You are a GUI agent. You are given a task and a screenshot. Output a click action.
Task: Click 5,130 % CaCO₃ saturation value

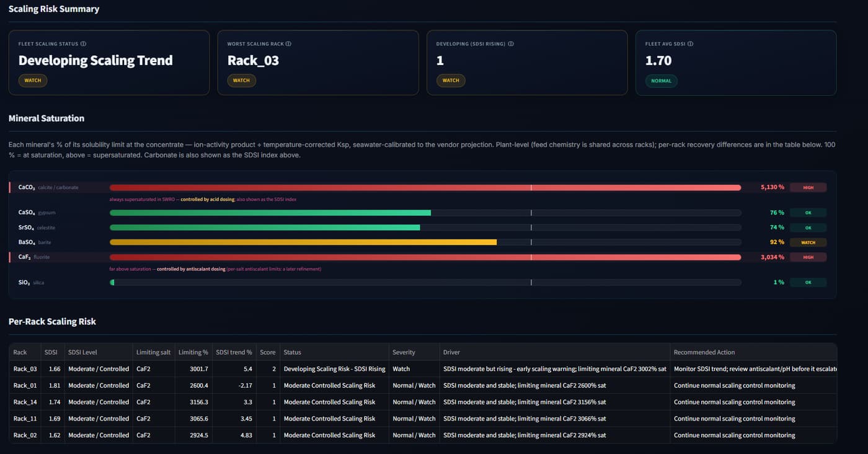(773, 187)
